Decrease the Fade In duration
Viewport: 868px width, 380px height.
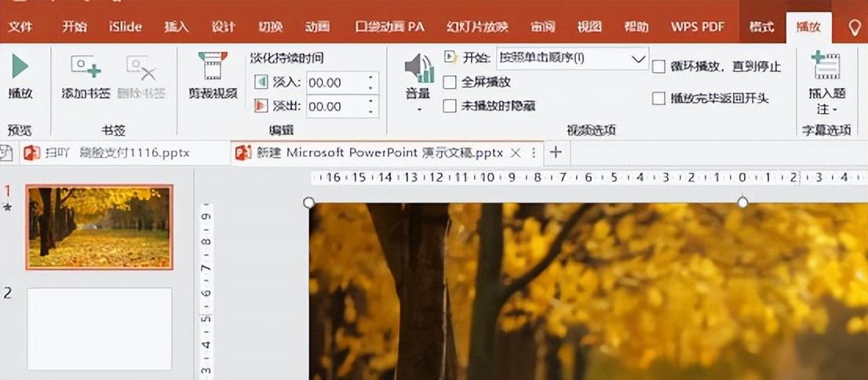pos(370,88)
